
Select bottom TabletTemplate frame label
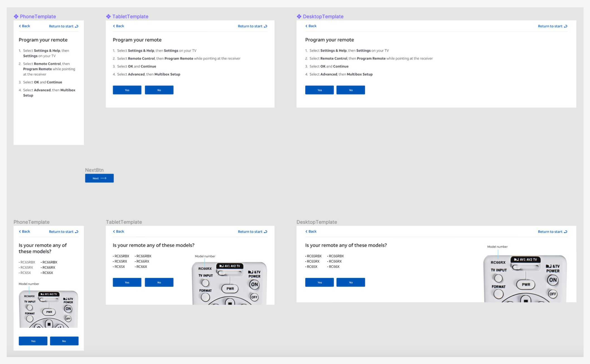coord(124,222)
